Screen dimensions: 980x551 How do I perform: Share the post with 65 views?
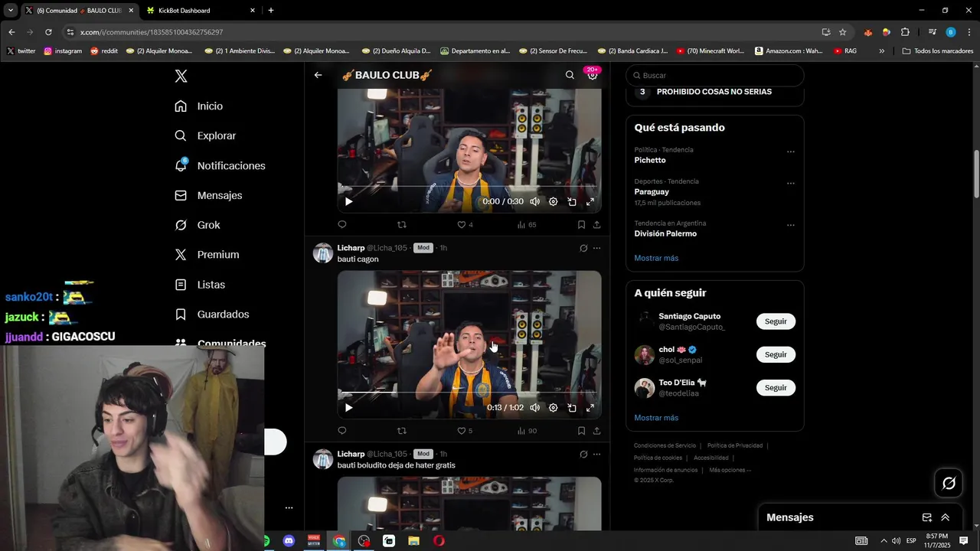(596, 225)
